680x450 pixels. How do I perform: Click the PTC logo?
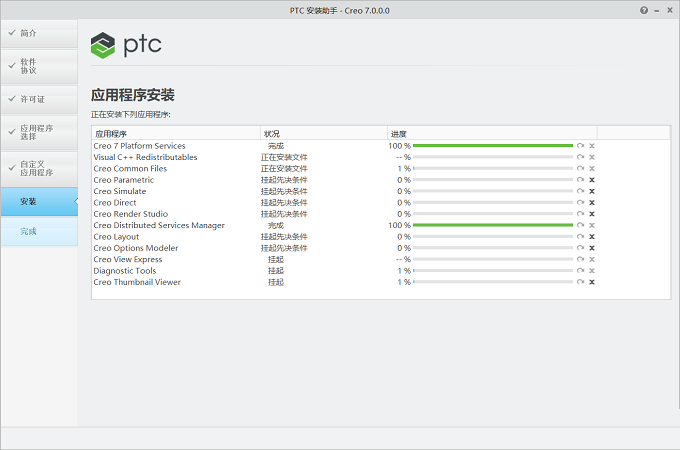tap(126, 45)
